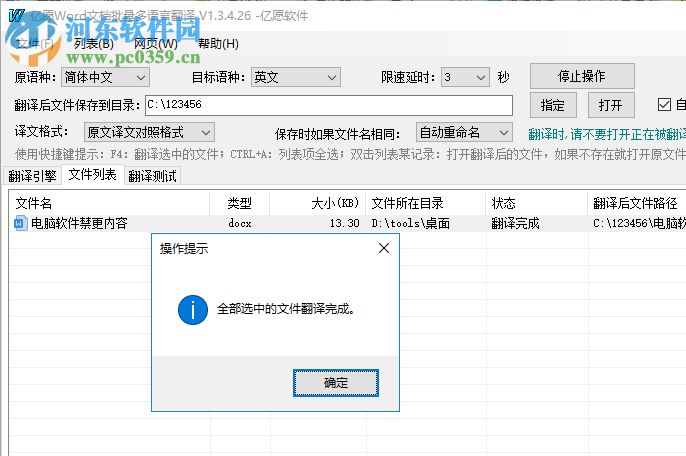The width and height of the screenshot is (686, 456).
Task: Click the 状态 column header
Action: [x=536, y=203]
